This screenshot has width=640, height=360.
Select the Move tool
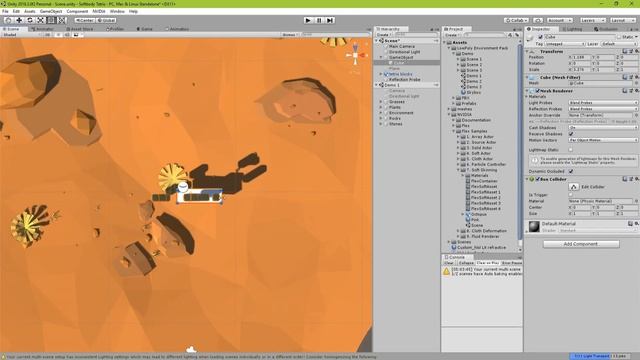(x=19, y=20)
